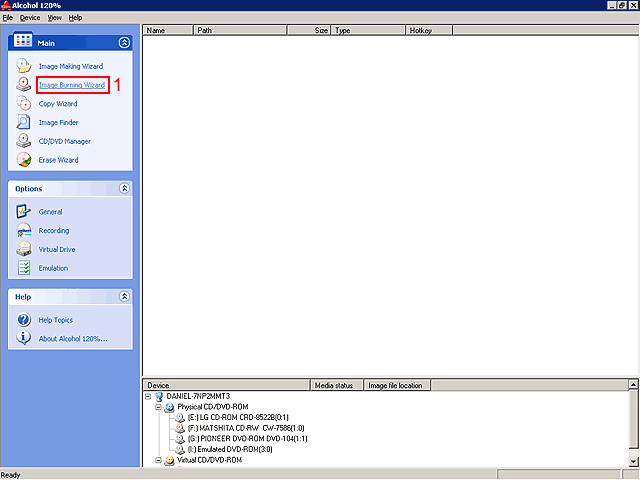Open the Device menu
Viewport: 640px width, 480px height.
30,18
